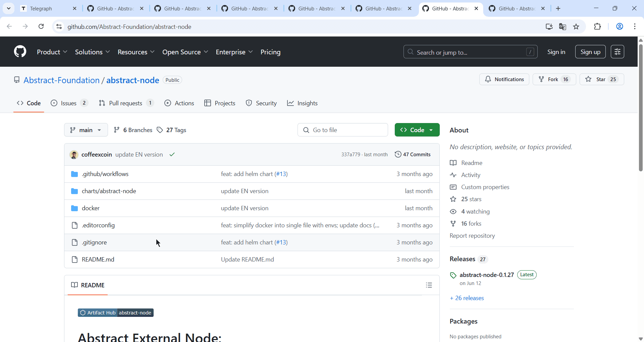
Task: Switch to the Issues tab
Action: tap(69, 103)
